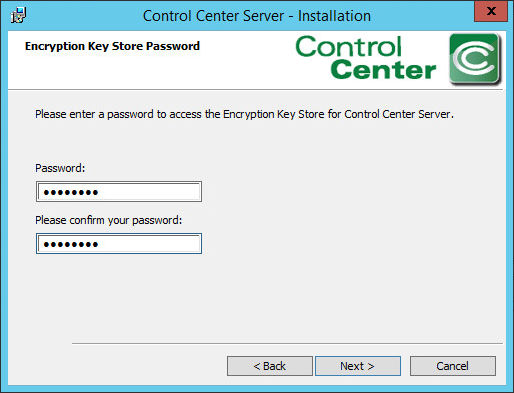Viewport: 514px width, 393px height.
Task: Click the masked dots in Password field
Action: coord(71,192)
